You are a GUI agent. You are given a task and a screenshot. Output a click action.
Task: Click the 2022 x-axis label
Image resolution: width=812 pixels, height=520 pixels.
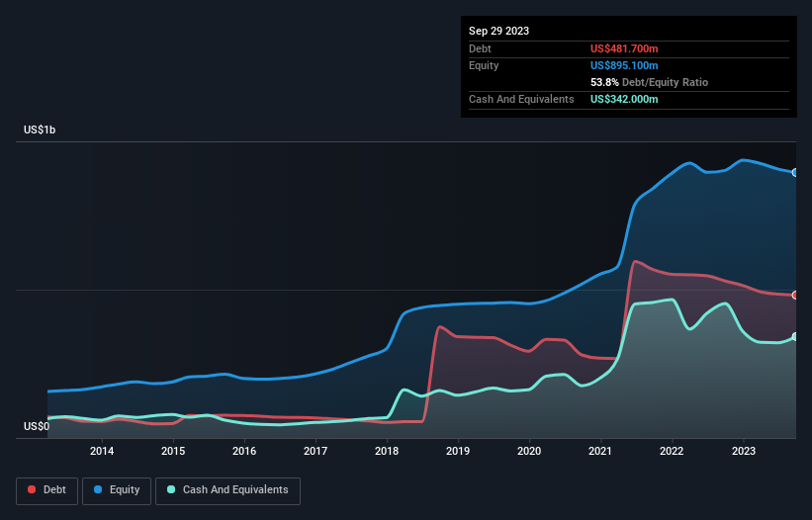point(672,451)
